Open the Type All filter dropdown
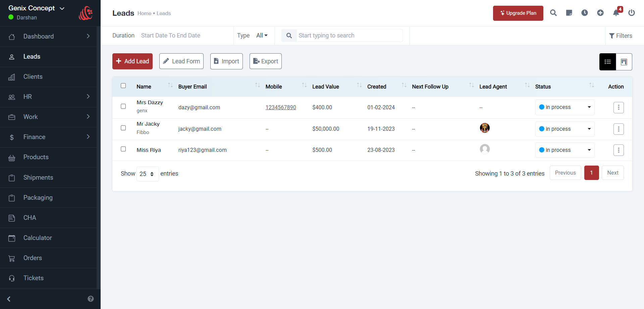The width and height of the screenshot is (644, 309). pos(262,36)
